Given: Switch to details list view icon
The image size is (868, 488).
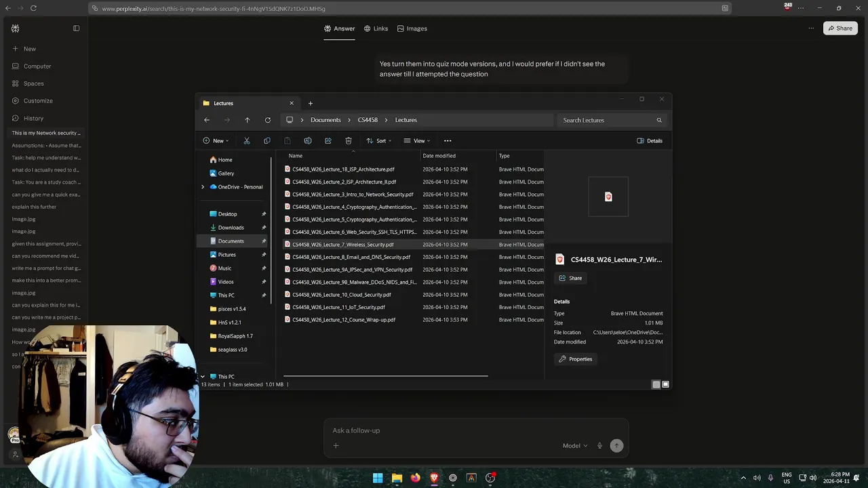Looking at the screenshot, I should tap(656, 384).
